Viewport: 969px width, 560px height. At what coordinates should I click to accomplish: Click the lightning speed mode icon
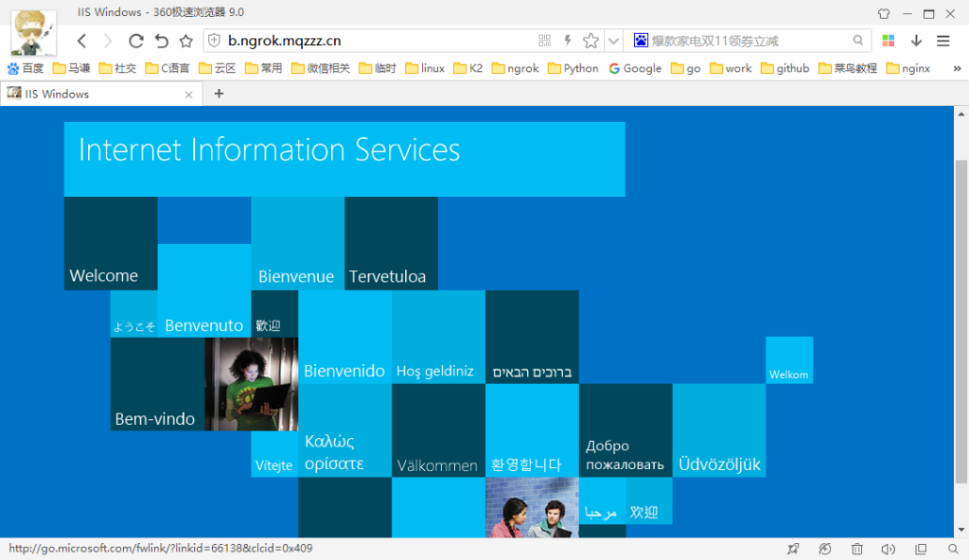click(568, 41)
